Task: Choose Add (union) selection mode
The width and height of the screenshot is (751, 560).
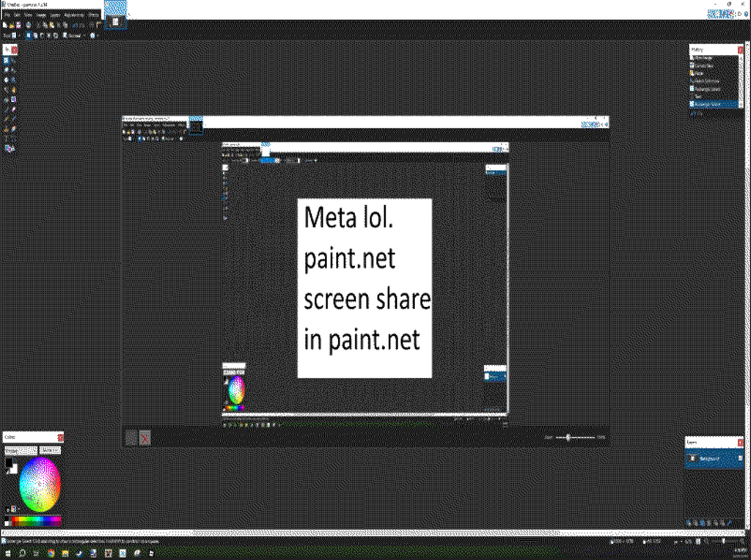Action: [35, 35]
